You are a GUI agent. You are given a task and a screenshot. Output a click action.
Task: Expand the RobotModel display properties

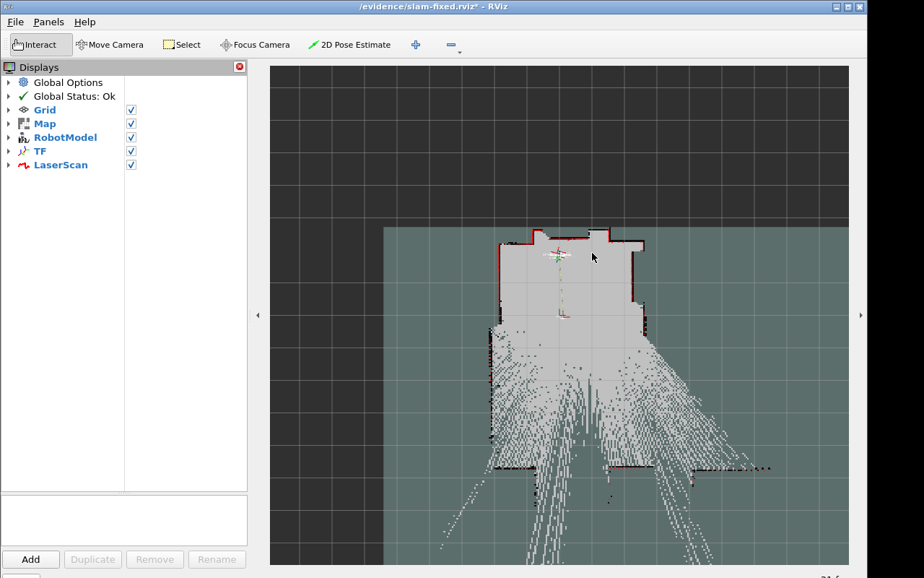[9, 137]
